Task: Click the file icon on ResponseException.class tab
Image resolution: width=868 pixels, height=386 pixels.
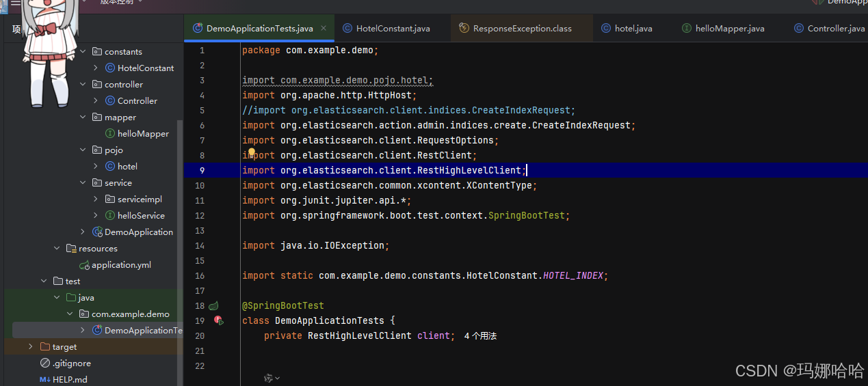Action: point(464,29)
